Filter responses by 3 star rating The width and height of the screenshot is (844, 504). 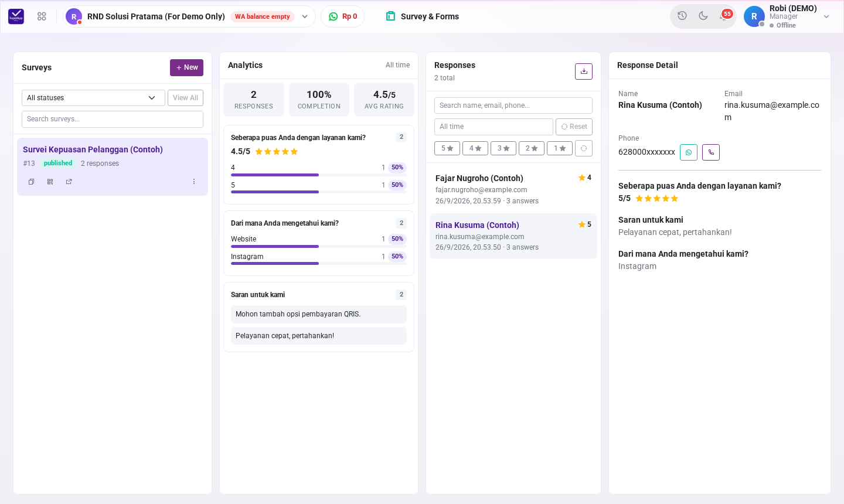[x=503, y=148]
